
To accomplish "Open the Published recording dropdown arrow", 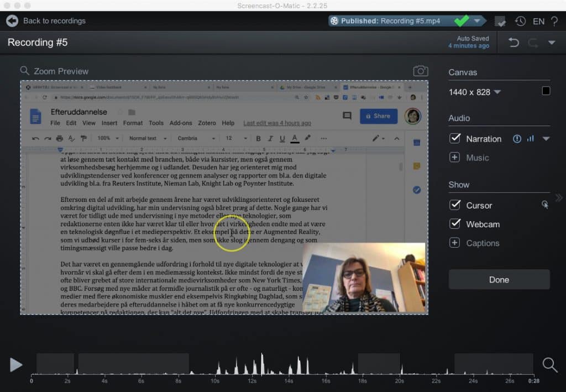I will pyautogui.click(x=477, y=21).
